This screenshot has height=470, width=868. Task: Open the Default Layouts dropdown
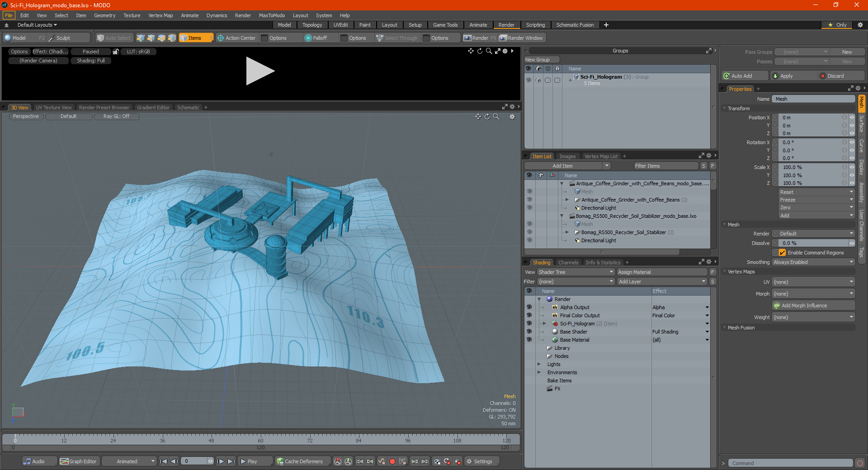37,25
